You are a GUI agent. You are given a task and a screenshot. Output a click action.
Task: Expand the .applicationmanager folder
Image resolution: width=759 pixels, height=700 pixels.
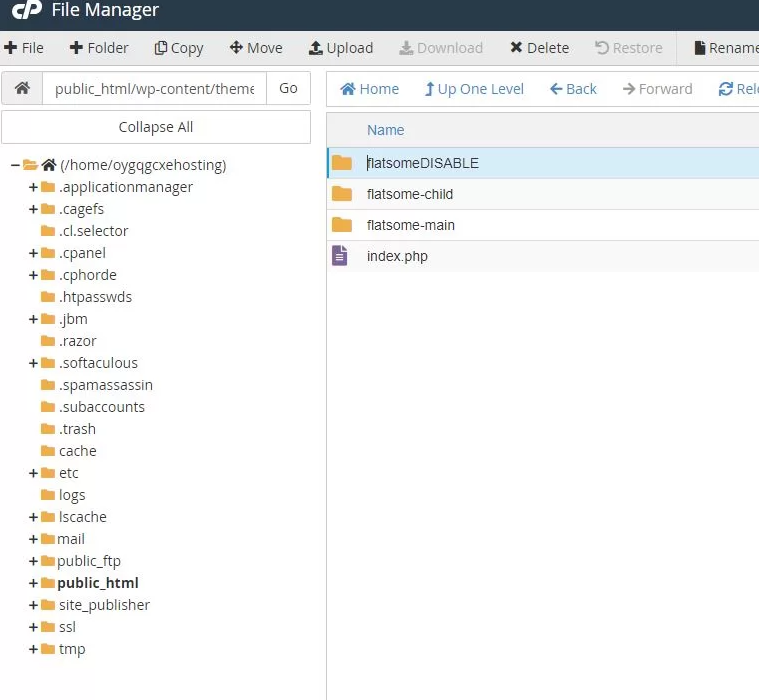[x=33, y=187]
